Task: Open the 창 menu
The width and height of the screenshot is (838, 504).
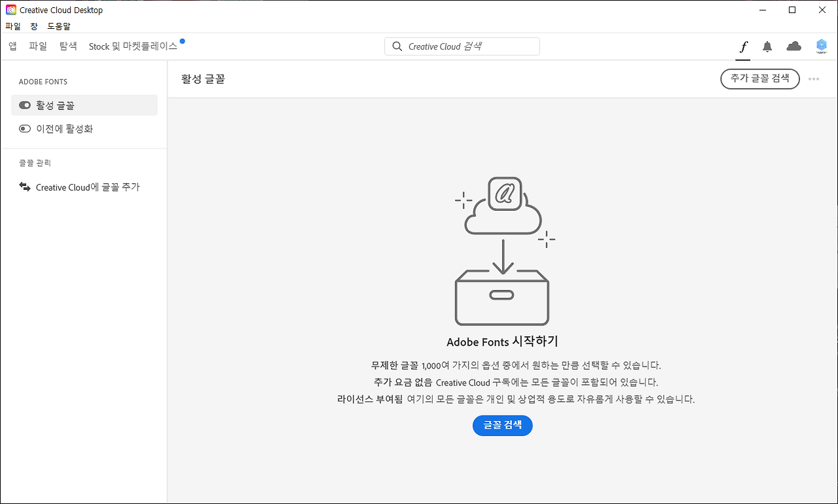Action: (x=34, y=26)
